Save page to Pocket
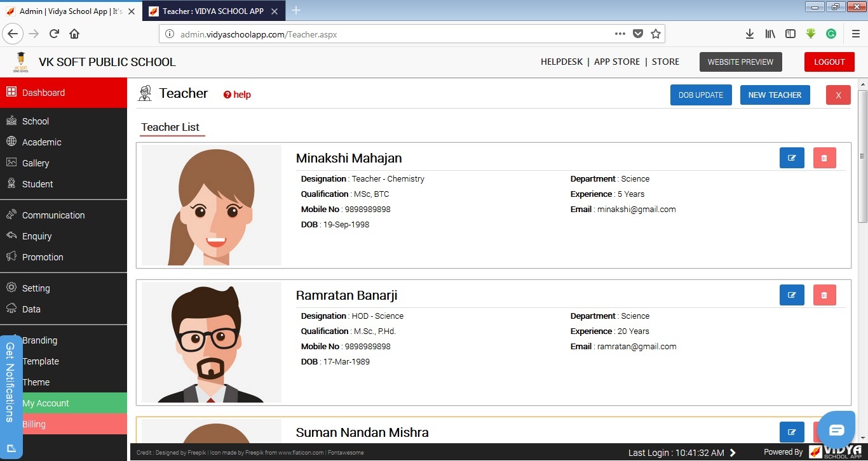 [x=638, y=34]
